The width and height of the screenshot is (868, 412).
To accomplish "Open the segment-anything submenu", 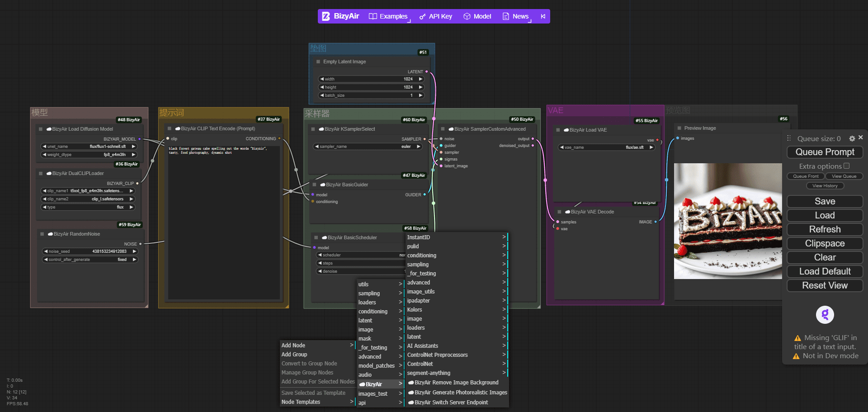I will pos(457,373).
